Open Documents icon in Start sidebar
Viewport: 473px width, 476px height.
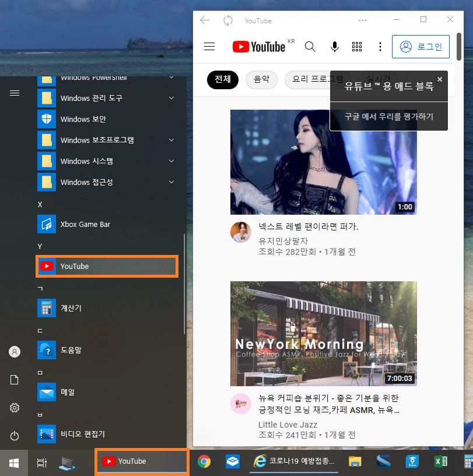coord(15,380)
